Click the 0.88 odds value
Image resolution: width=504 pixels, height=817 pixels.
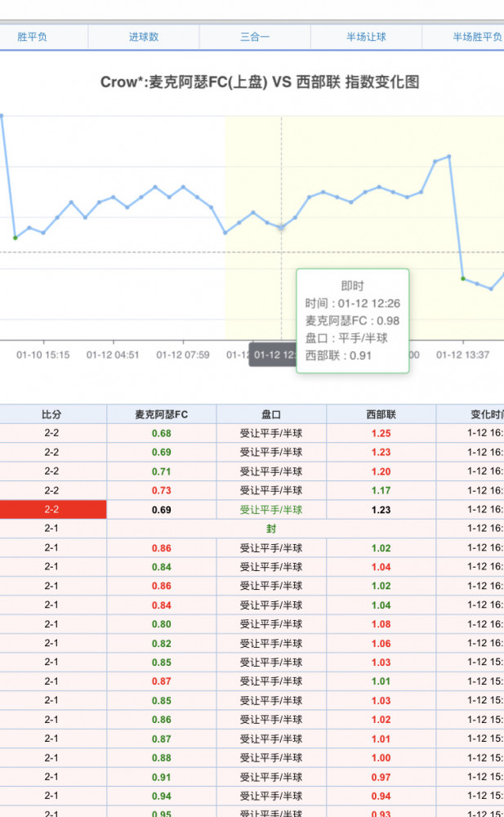tap(162, 758)
